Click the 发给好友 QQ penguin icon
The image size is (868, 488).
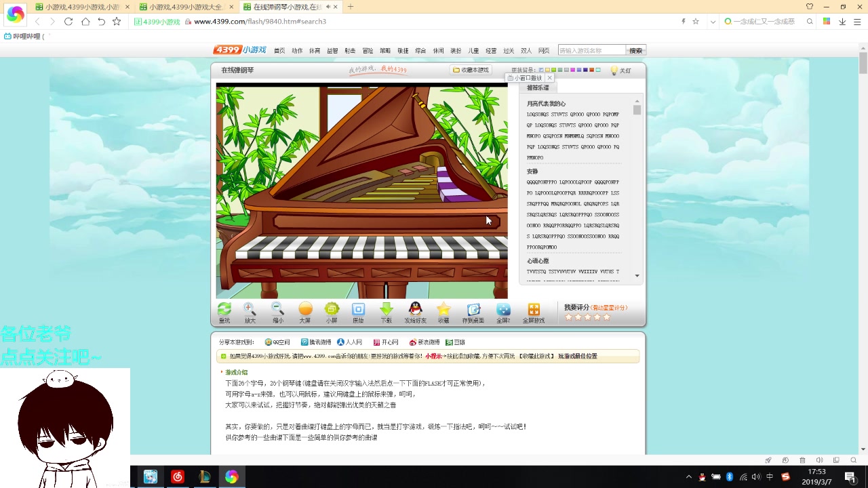click(x=416, y=309)
